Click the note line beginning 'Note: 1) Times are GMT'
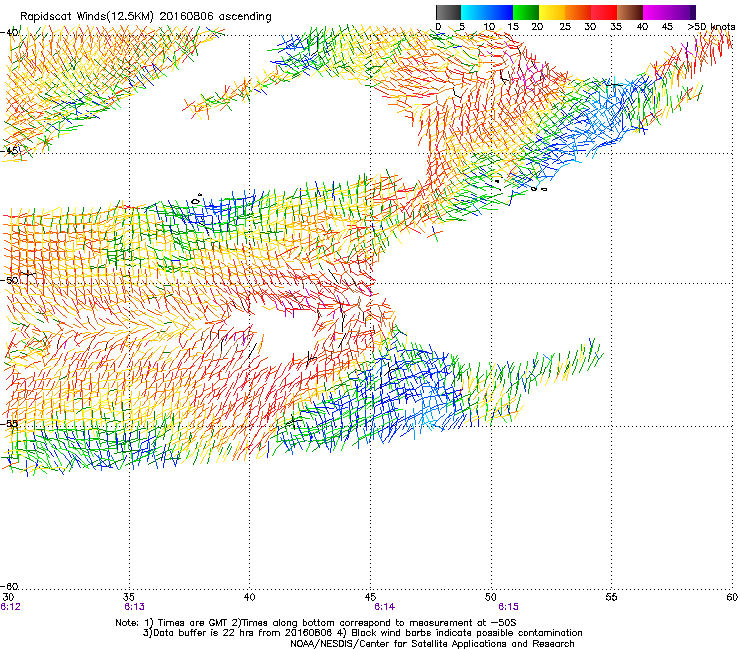This screenshot has width=740, height=650. [x=316, y=623]
